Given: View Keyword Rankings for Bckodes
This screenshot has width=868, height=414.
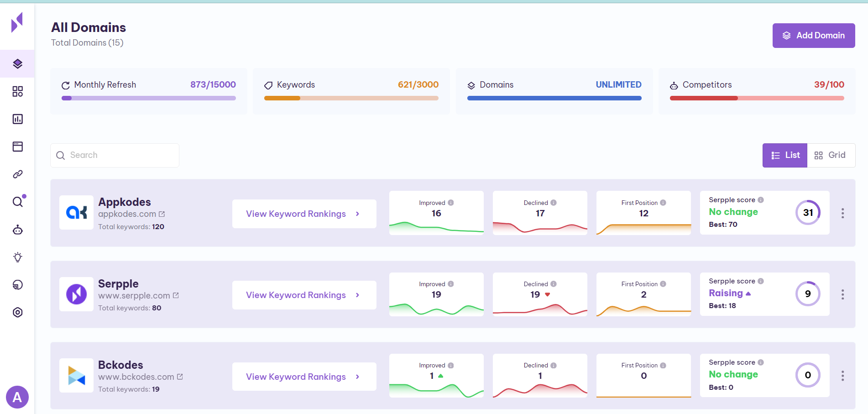Looking at the screenshot, I should tap(304, 377).
